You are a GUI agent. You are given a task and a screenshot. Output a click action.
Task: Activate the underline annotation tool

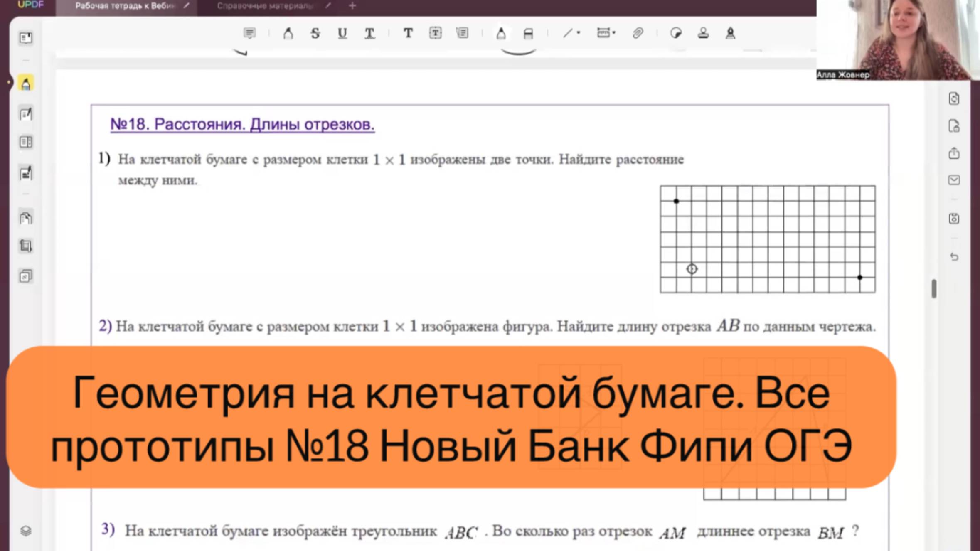point(342,33)
